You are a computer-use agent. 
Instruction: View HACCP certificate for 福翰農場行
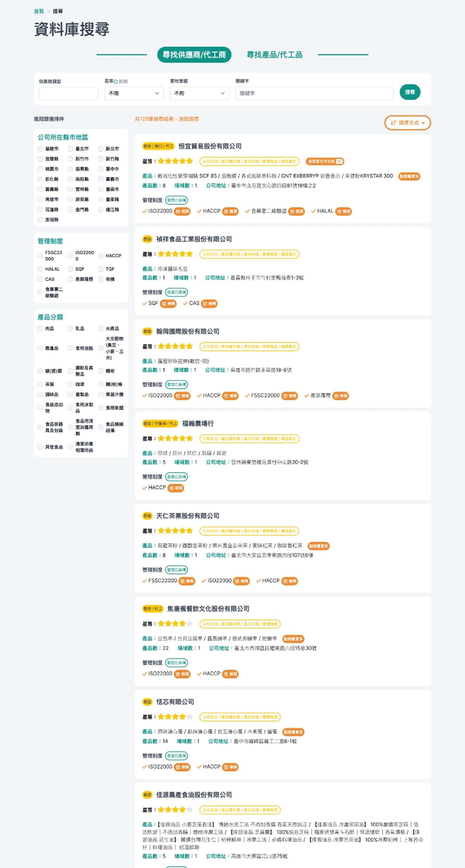(176, 488)
